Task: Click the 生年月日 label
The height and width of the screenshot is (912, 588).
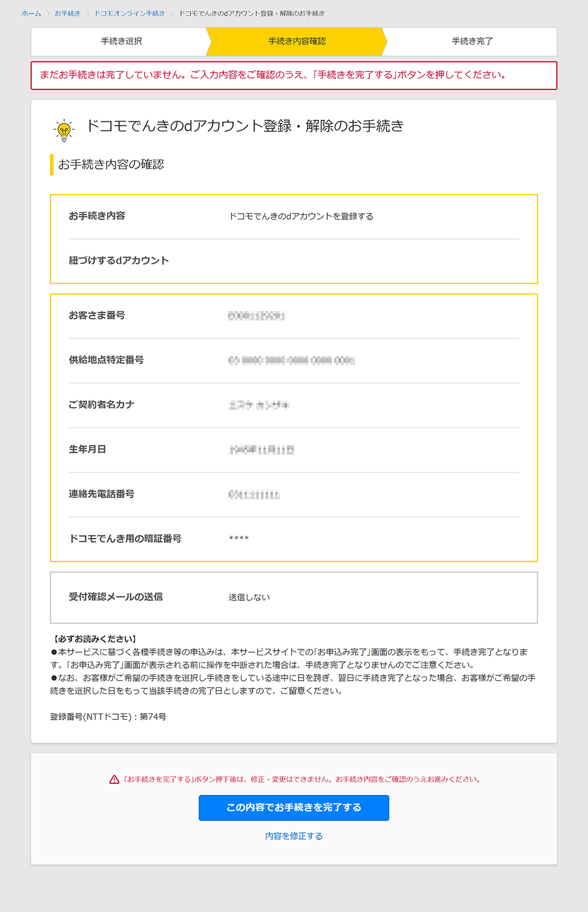Action: pyautogui.click(x=88, y=449)
